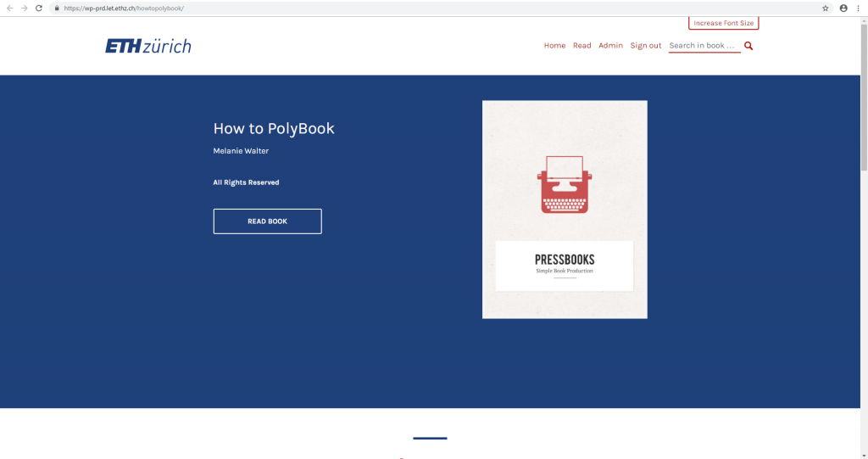The image size is (868, 459).
Task: Open the Home menu link
Action: click(x=554, y=46)
